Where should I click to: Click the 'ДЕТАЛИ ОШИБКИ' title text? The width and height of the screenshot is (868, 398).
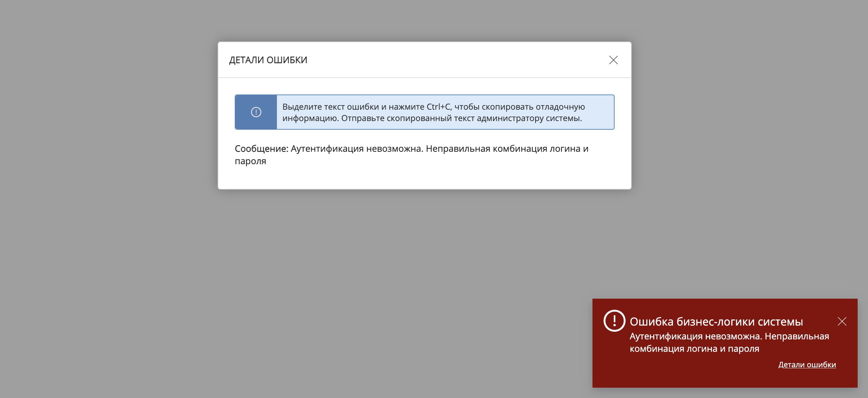click(269, 60)
